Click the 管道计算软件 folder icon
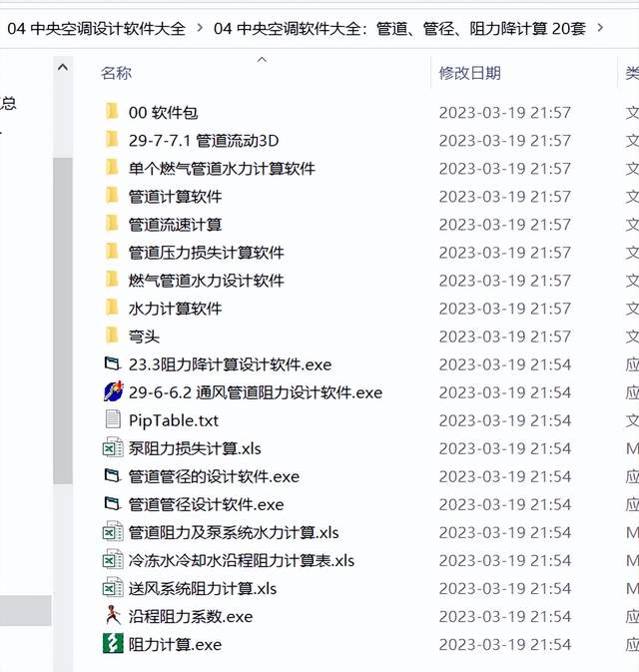 (112, 196)
